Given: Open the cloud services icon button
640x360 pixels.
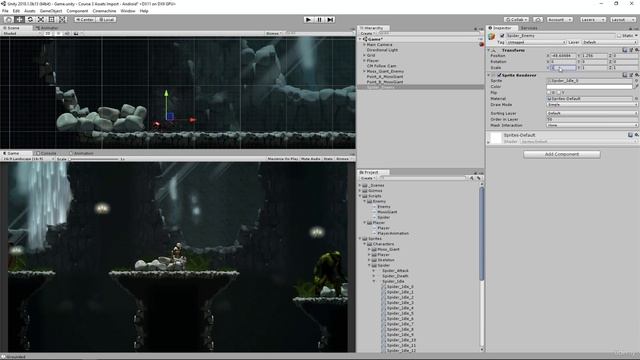Looking at the screenshot, I should click(x=538, y=20).
